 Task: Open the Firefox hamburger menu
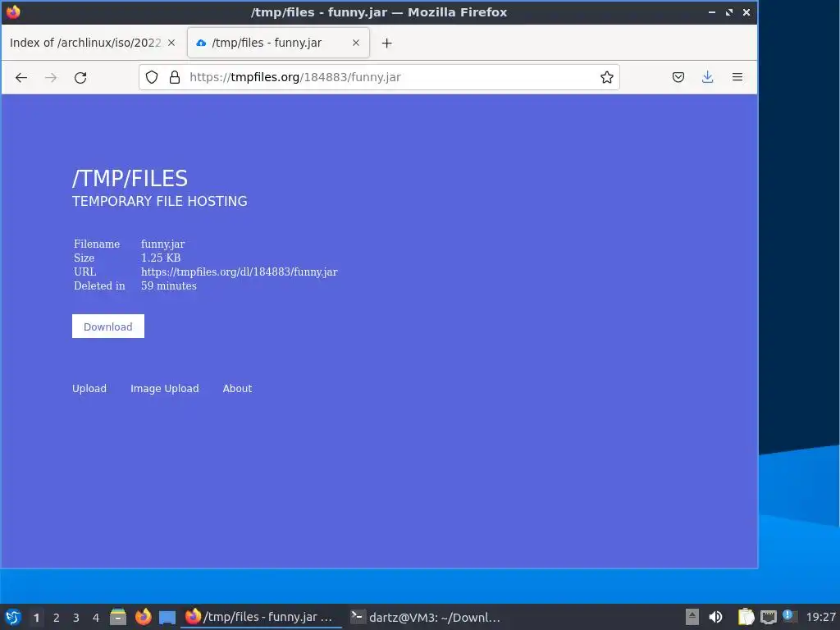pyautogui.click(x=737, y=77)
